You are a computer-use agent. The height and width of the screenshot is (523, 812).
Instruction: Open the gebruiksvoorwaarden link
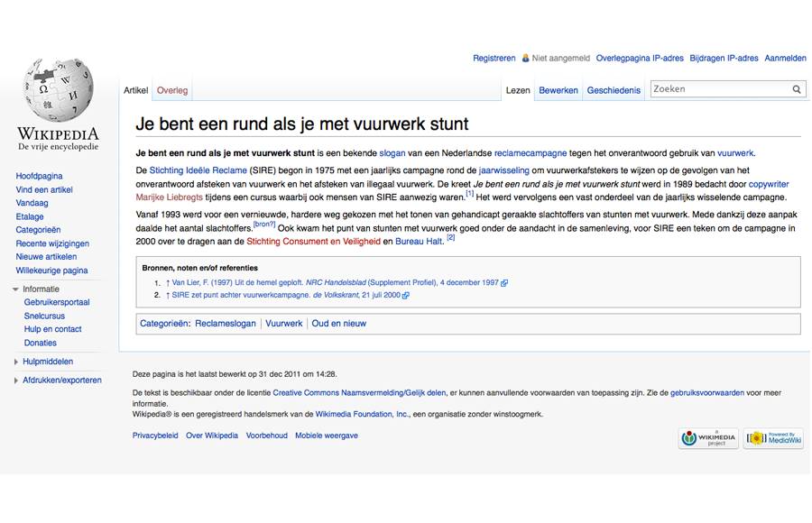pos(706,393)
